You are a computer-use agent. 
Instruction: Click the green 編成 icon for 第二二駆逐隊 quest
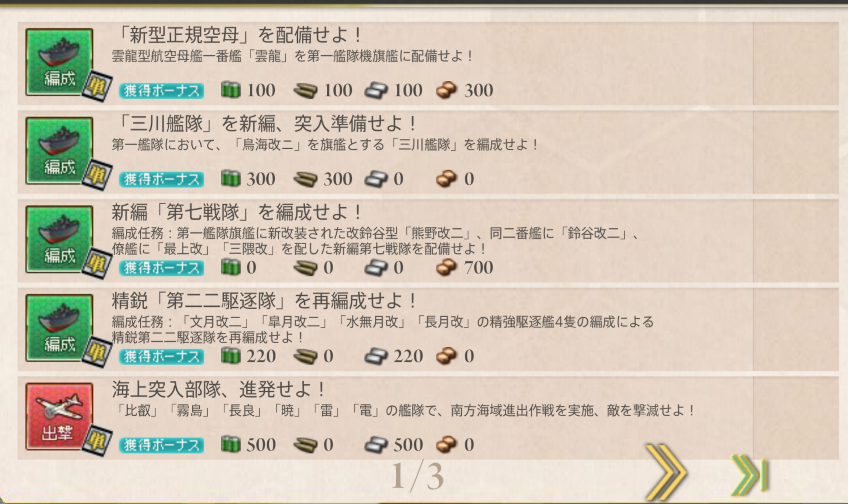[x=59, y=328]
